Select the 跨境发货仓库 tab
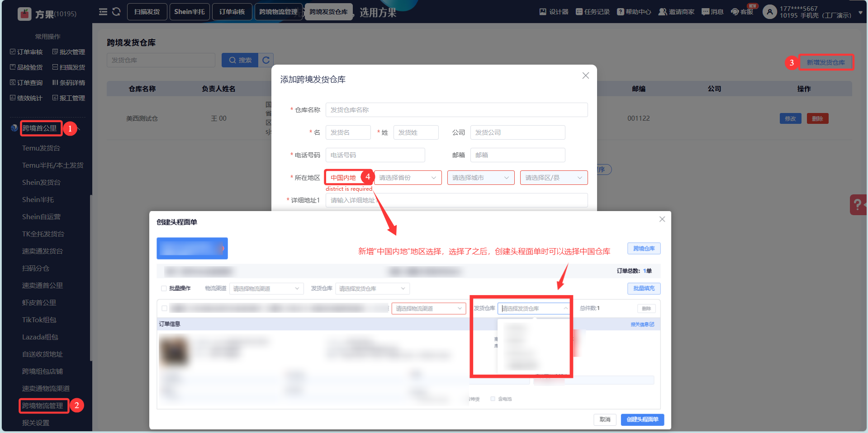Image resolution: width=868 pixels, height=433 pixels. click(x=329, y=12)
